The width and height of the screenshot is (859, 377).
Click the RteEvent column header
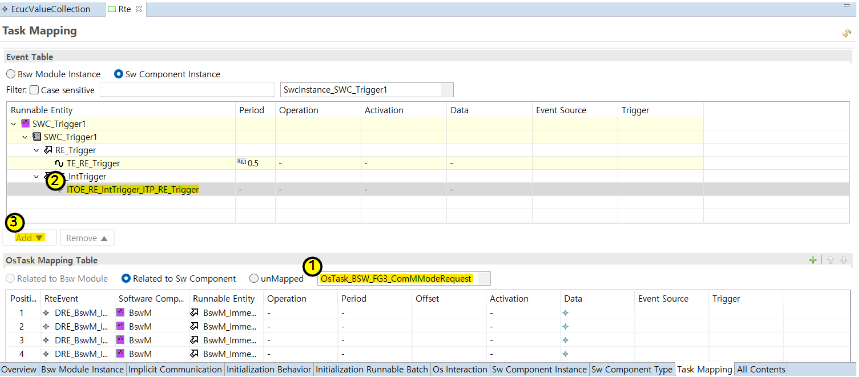pos(78,299)
